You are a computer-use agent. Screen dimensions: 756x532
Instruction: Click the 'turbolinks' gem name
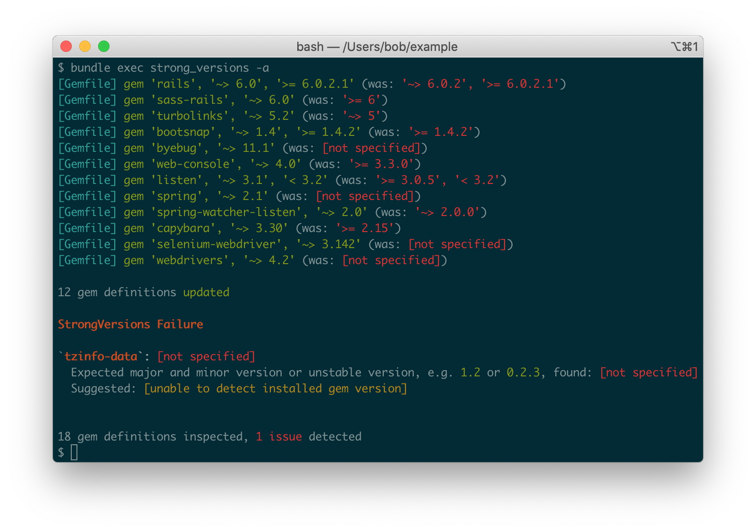point(190,116)
